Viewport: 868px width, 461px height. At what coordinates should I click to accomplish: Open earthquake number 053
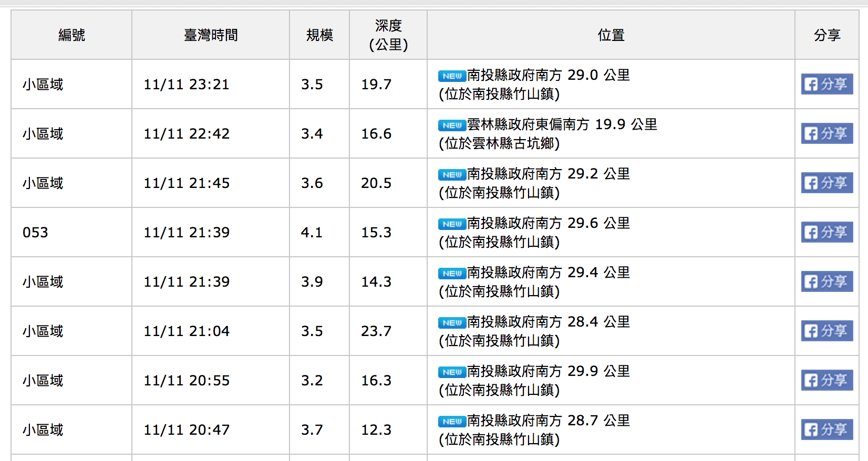coord(35,232)
